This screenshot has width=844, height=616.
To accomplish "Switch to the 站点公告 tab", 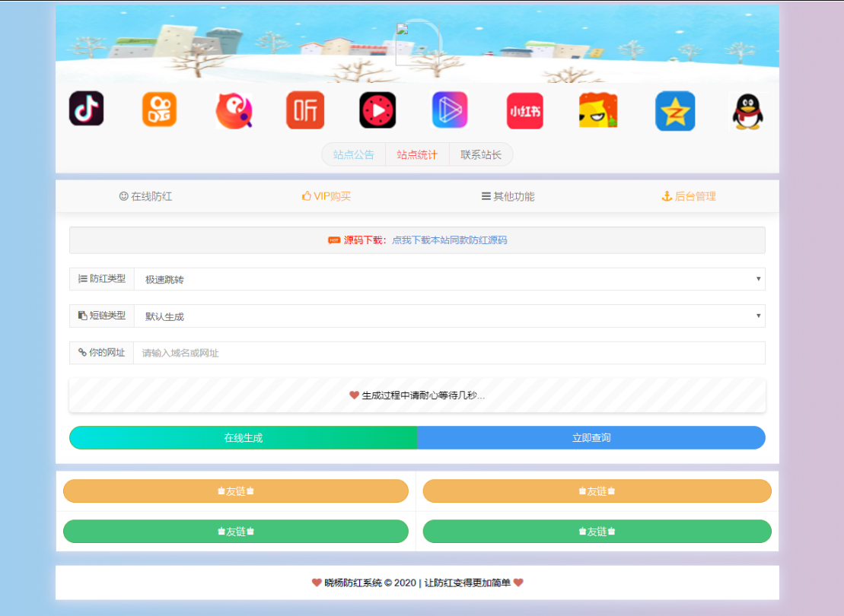I will coord(354,155).
